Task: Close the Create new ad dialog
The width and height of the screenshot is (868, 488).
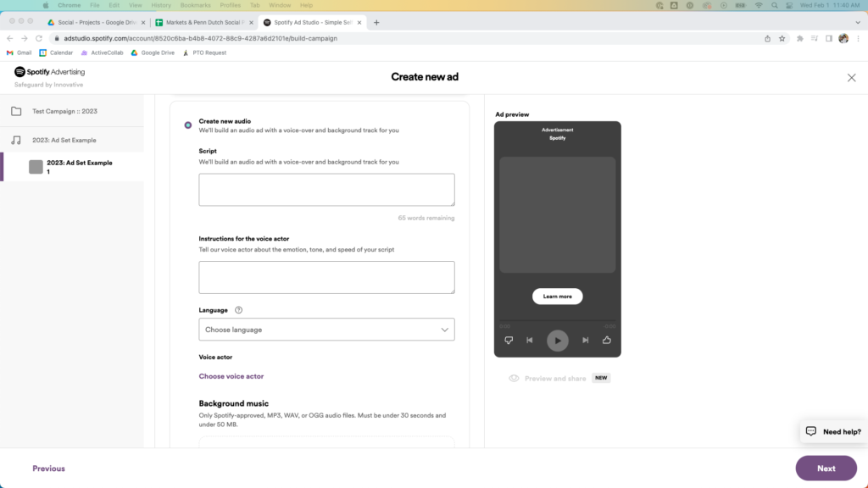Action: click(x=851, y=77)
